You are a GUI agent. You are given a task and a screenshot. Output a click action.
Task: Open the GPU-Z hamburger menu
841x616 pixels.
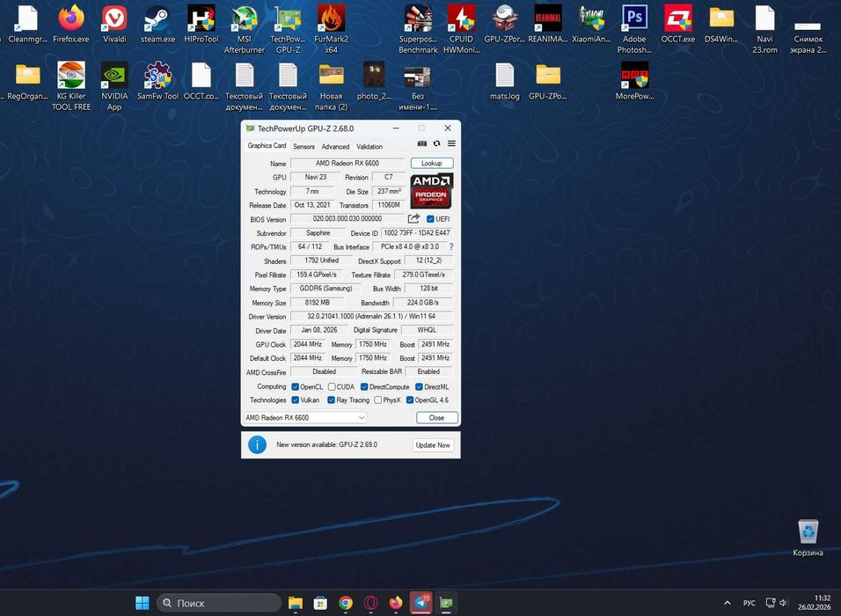(x=451, y=143)
